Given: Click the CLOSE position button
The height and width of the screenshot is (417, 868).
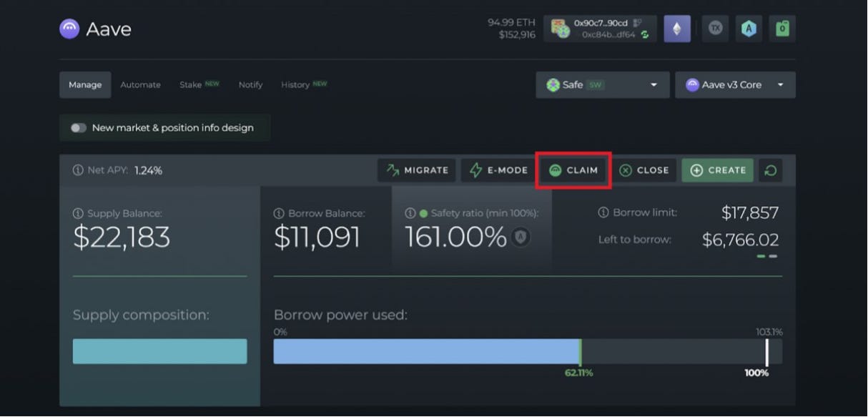Looking at the screenshot, I should pos(644,170).
